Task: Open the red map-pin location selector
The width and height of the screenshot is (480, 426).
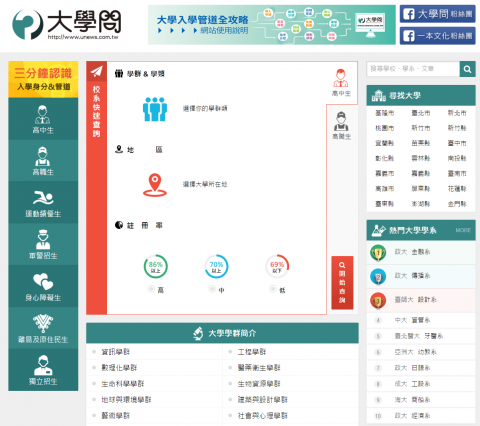Action: pyautogui.click(x=155, y=185)
